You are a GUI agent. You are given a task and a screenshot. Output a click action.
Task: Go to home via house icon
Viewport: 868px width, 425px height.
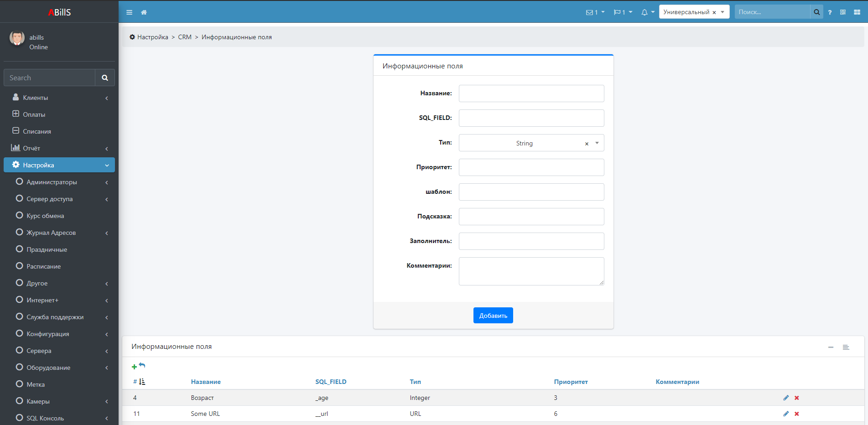tap(144, 12)
